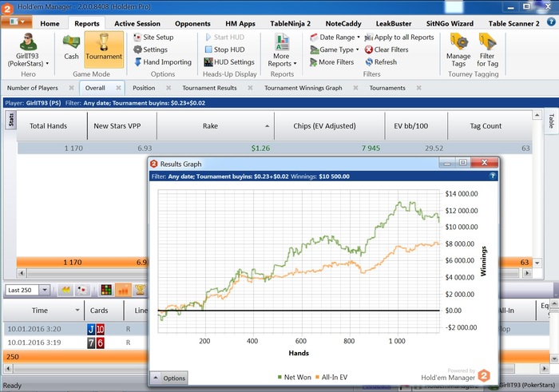Open the HM Apps tab
The width and height of the screenshot is (559, 392).
[240, 23]
